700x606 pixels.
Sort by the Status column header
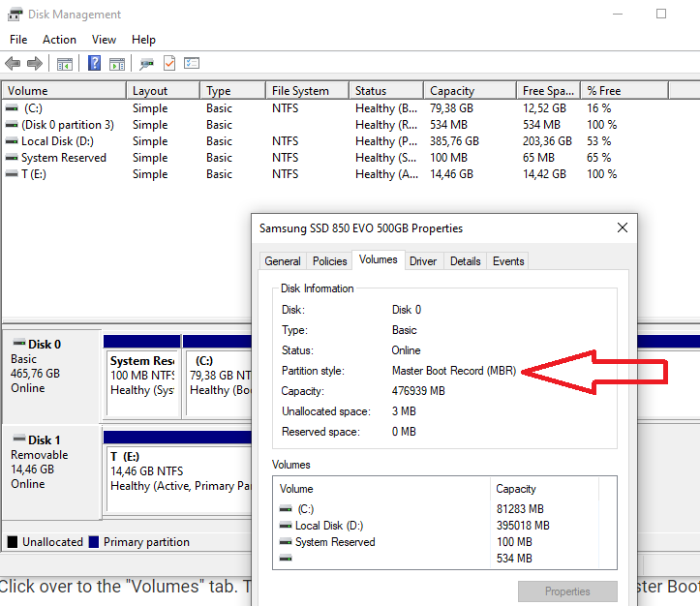click(386, 91)
